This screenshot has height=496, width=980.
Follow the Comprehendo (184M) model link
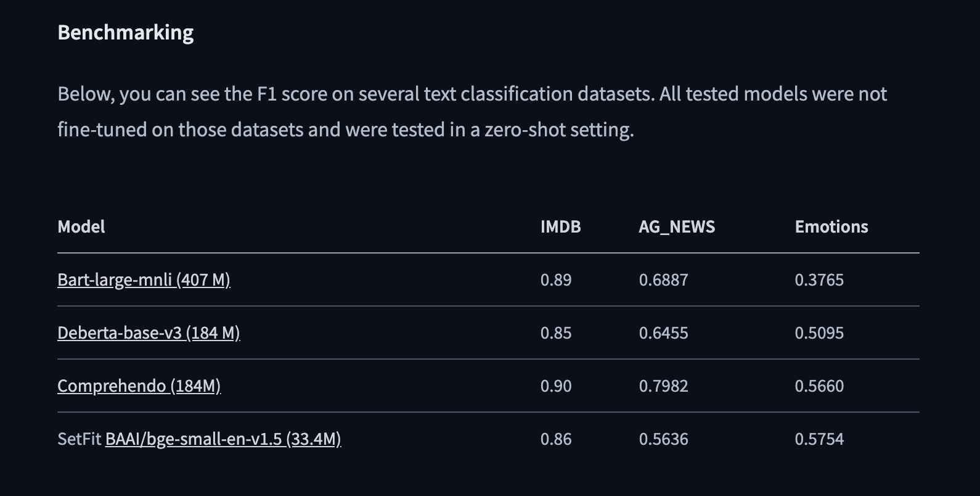click(139, 386)
